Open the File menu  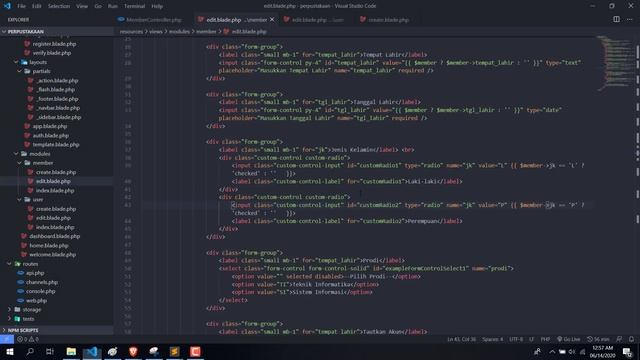(x=21, y=6)
